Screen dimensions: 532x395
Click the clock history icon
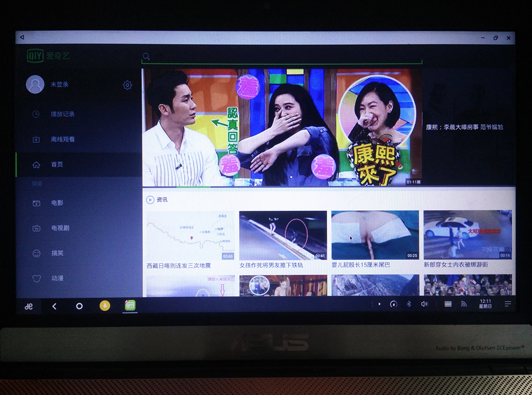36,114
